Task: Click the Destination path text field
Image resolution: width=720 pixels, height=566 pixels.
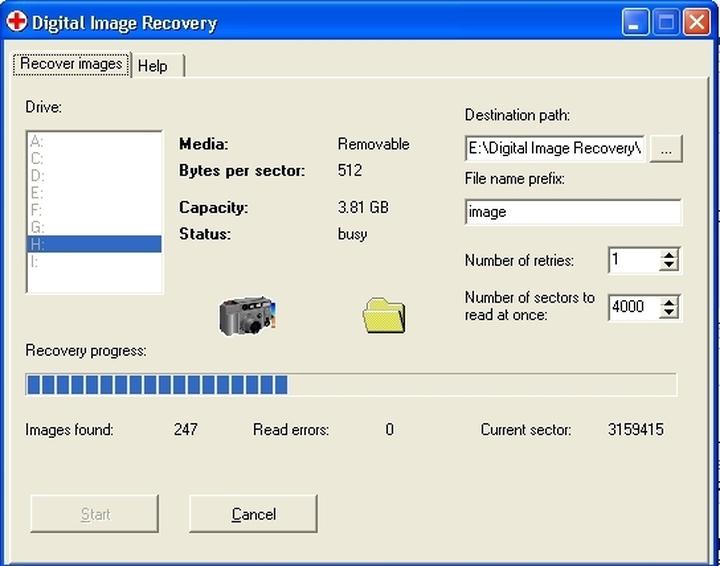Action: pyautogui.click(x=555, y=148)
